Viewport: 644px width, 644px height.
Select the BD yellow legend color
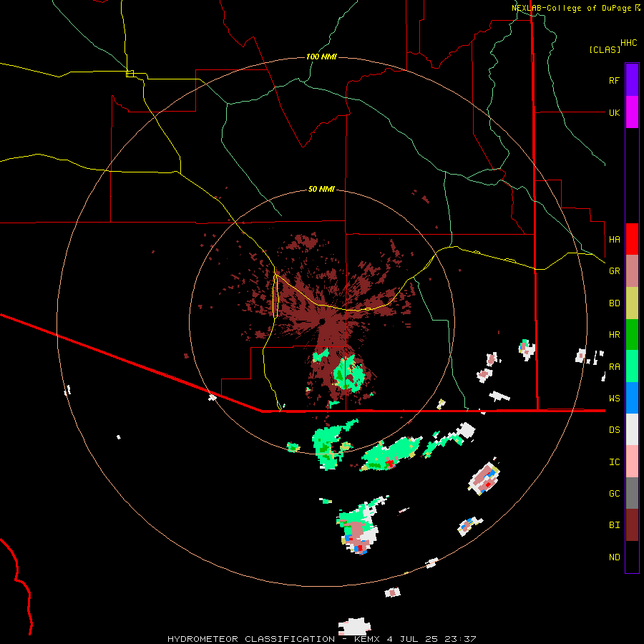[x=632, y=303]
